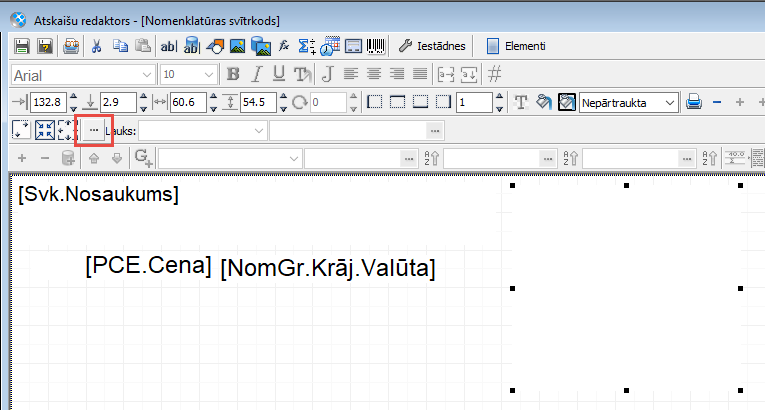Click the horizontal text stretch icon
Image resolution: width=765 pixels, height=410 pixels.
446,74
